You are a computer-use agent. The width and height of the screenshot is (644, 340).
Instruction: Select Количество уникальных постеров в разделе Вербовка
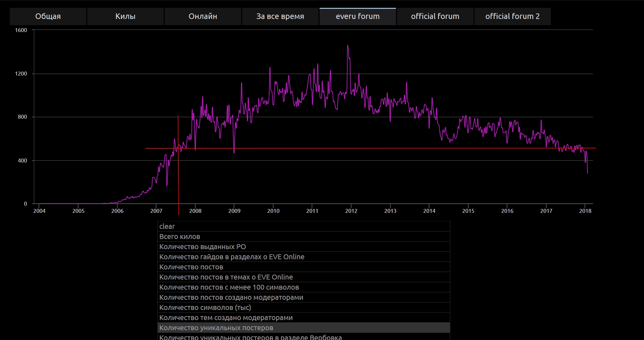(x=304, y=337)
